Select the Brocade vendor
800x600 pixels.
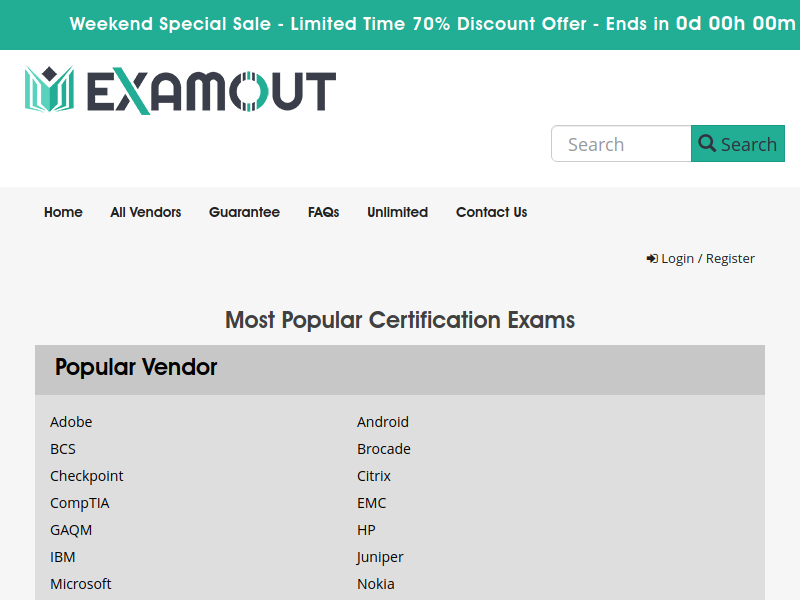(384, 449)
